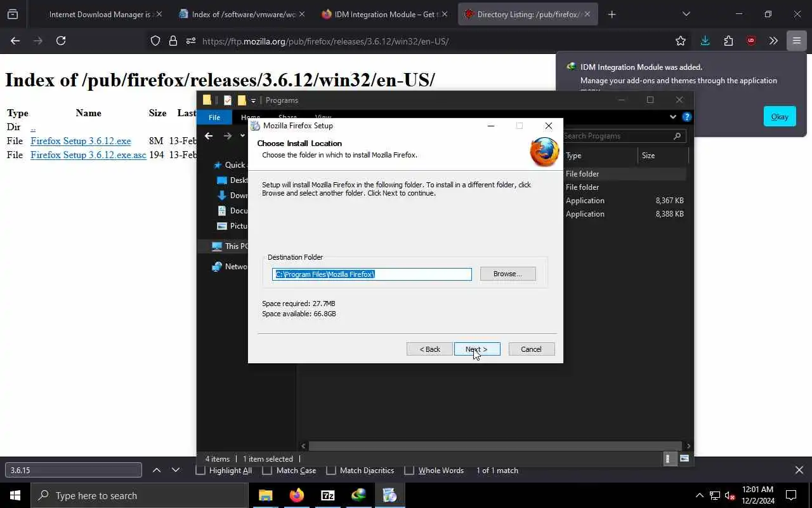Click the tracking protection shield icon
812x508 pixels.
point(155,41)
